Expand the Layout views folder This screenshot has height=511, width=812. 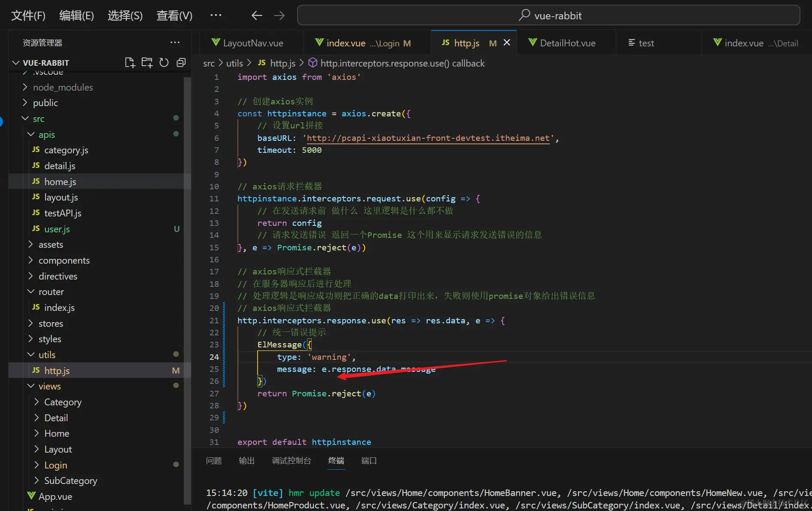(58, 449)
